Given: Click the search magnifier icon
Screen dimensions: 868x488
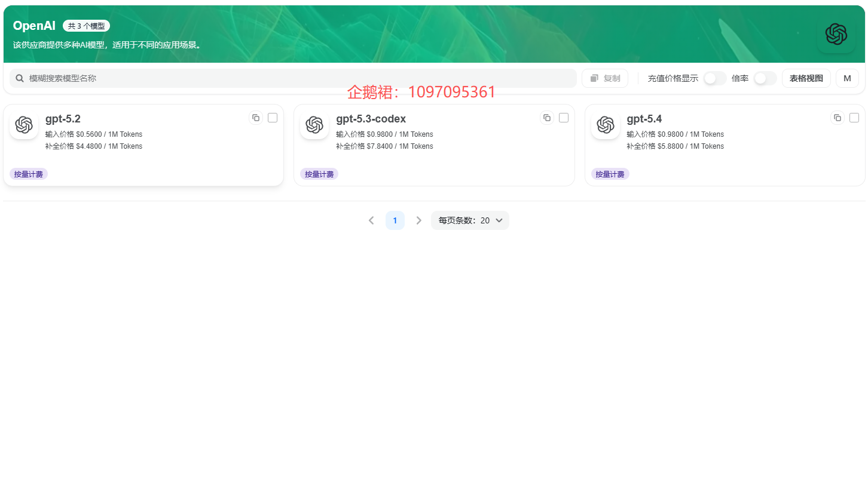Looking at the screenshot, I should (x=20, y=78).
